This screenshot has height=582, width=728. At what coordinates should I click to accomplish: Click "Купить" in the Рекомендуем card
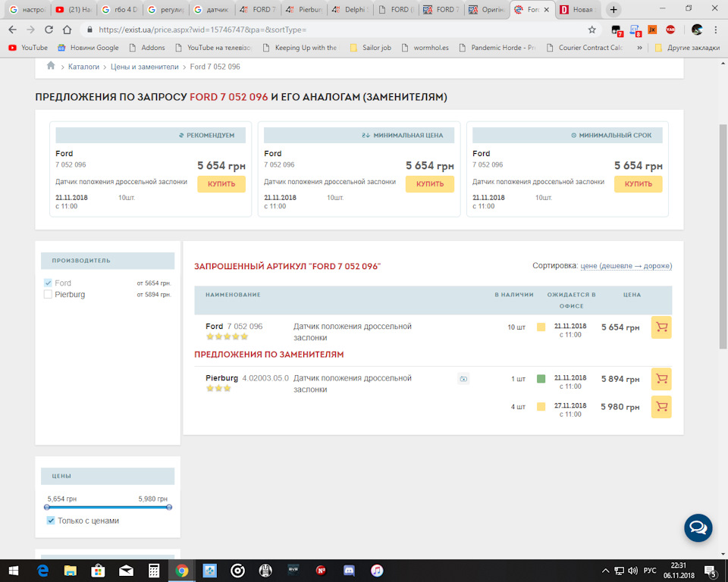[x=221, y=184]
